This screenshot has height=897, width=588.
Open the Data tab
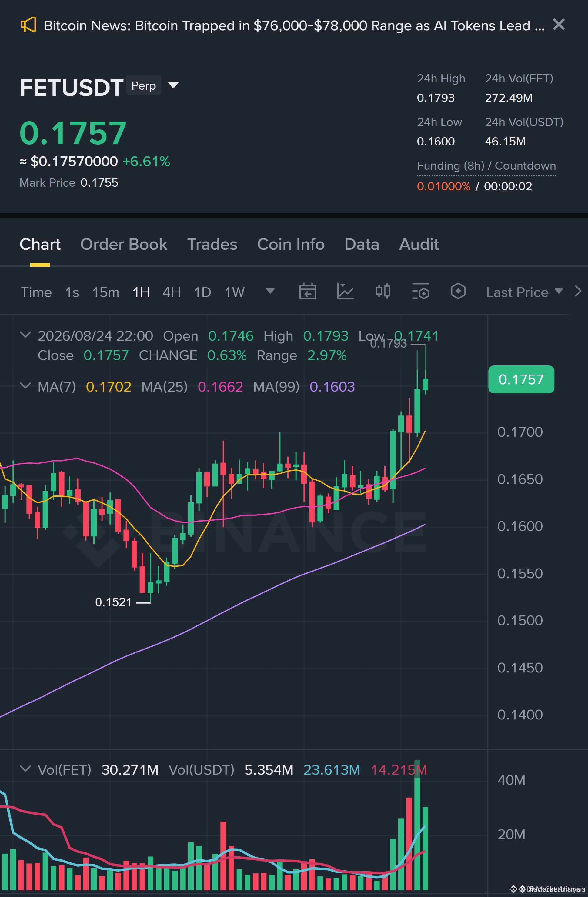coord(362,244)
